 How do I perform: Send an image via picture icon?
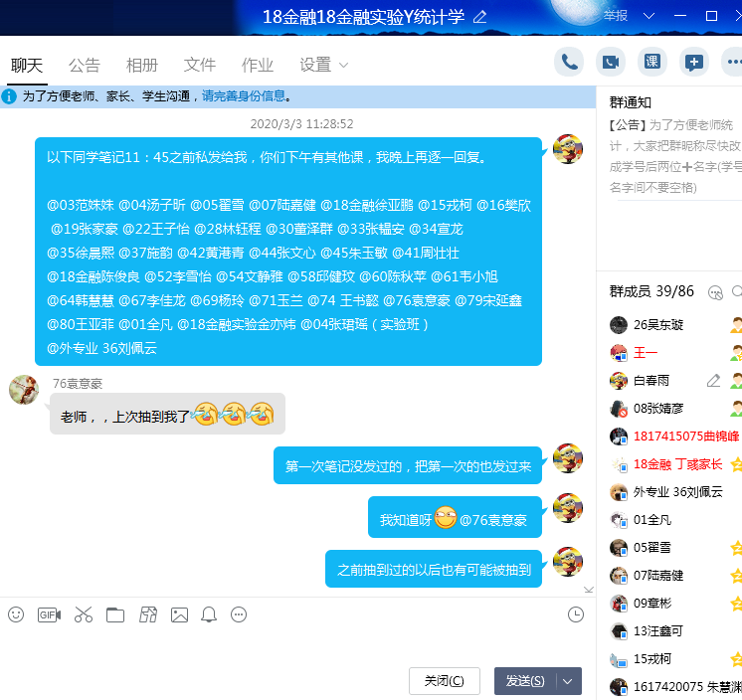point(179,614)
